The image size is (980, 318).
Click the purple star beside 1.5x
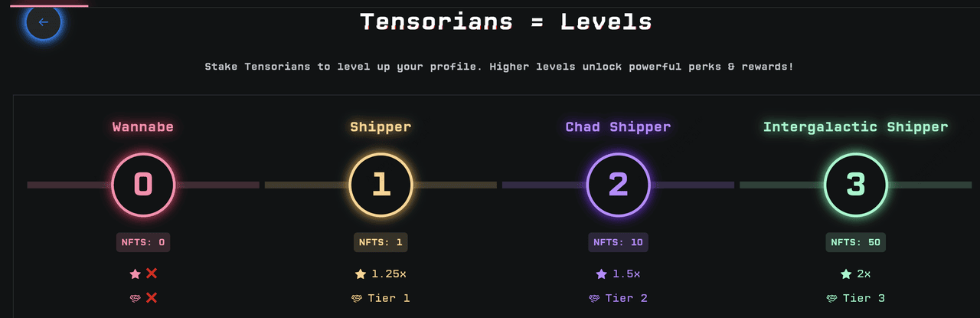point(601,274)
